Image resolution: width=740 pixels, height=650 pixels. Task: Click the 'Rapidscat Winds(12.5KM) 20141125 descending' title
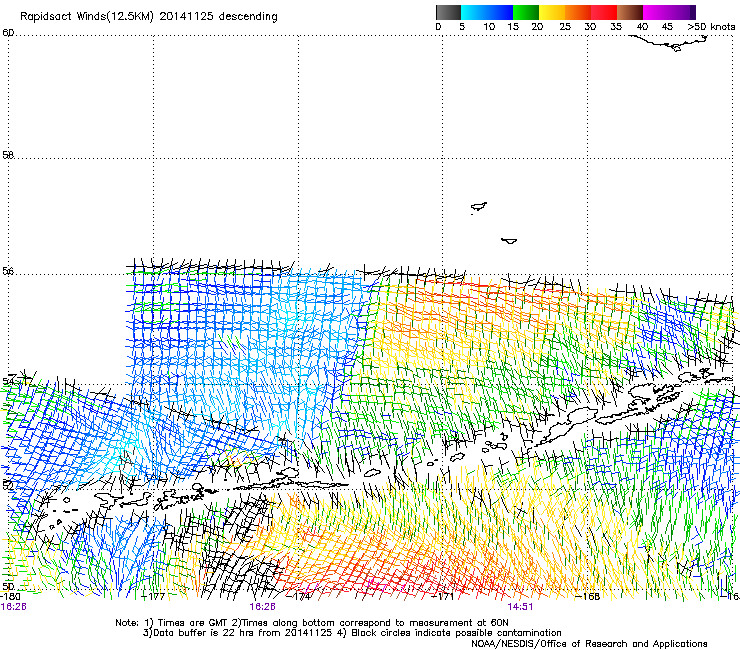pyautogui.click(x=149, y=17)
